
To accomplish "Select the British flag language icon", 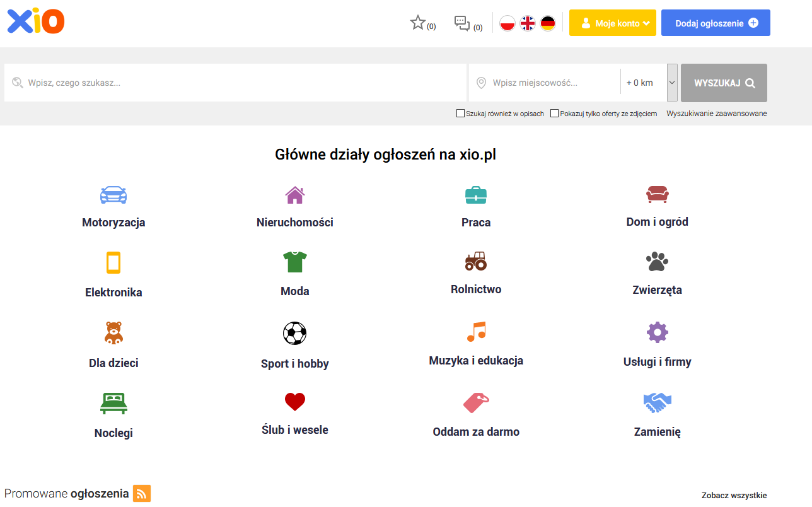I will [528, 23].
